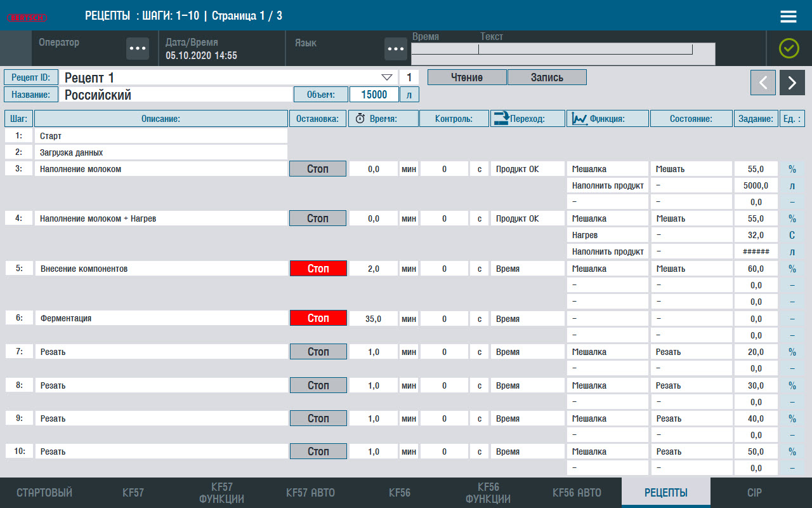Switch to the KF57 АВТО tab
The width and height of the screenshot is (812, 508).
click(x=310, y=493)
